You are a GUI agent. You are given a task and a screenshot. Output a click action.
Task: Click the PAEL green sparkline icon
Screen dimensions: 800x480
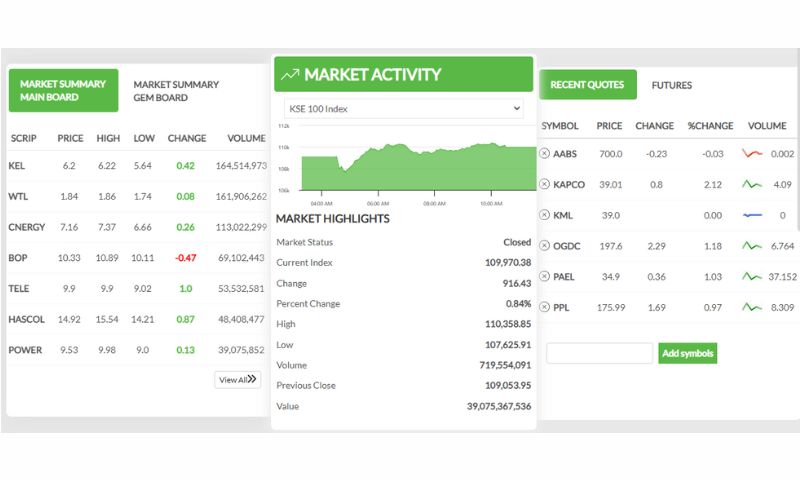click(x=752, y=276)
